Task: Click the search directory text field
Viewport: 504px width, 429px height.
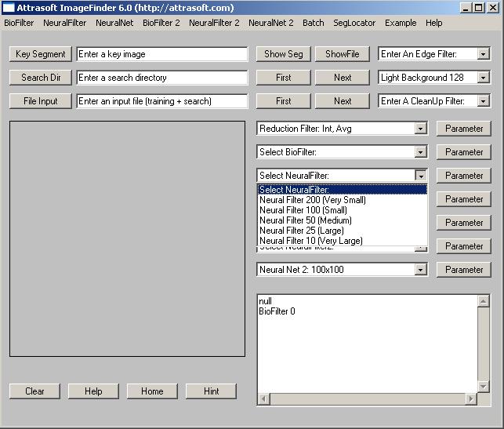Action: click(x=161, y=78)
